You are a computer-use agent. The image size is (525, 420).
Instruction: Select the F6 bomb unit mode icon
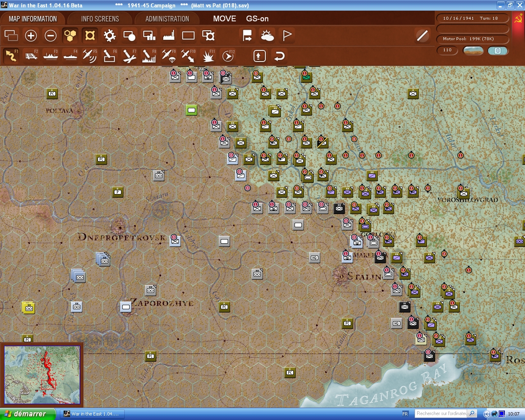click(x=110, y=56)
